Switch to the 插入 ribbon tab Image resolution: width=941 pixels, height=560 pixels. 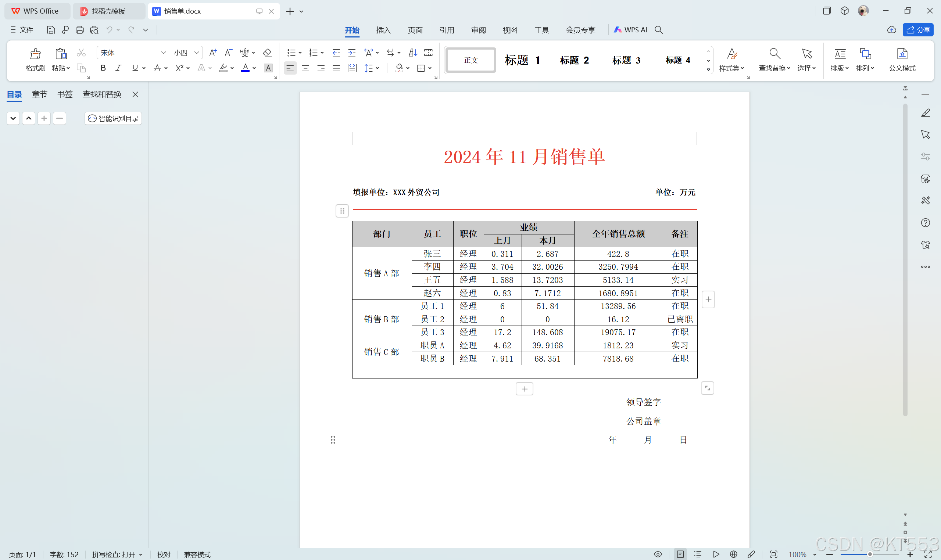click(x=383, y=30)
